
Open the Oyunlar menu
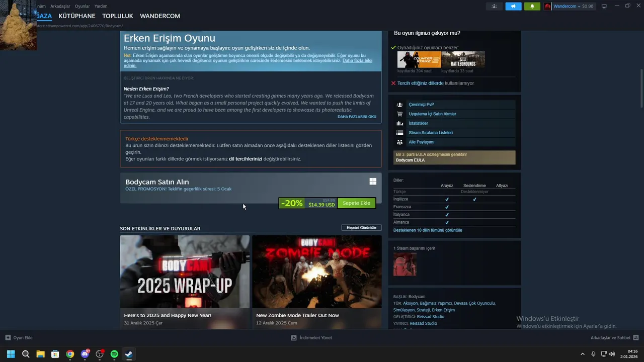coord(82,6)
